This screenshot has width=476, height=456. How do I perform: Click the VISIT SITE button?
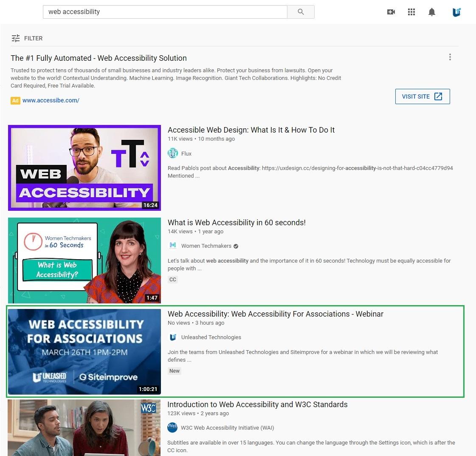pos(422,96)
